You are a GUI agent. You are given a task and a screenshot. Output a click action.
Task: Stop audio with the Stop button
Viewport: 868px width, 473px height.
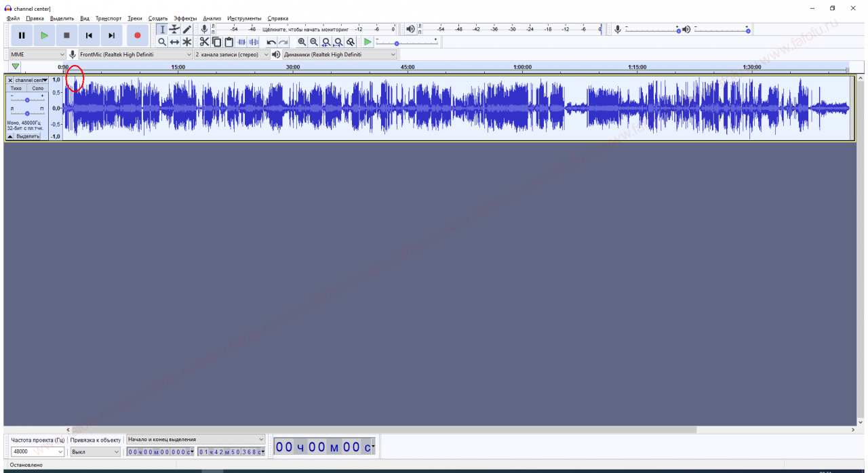66,35
